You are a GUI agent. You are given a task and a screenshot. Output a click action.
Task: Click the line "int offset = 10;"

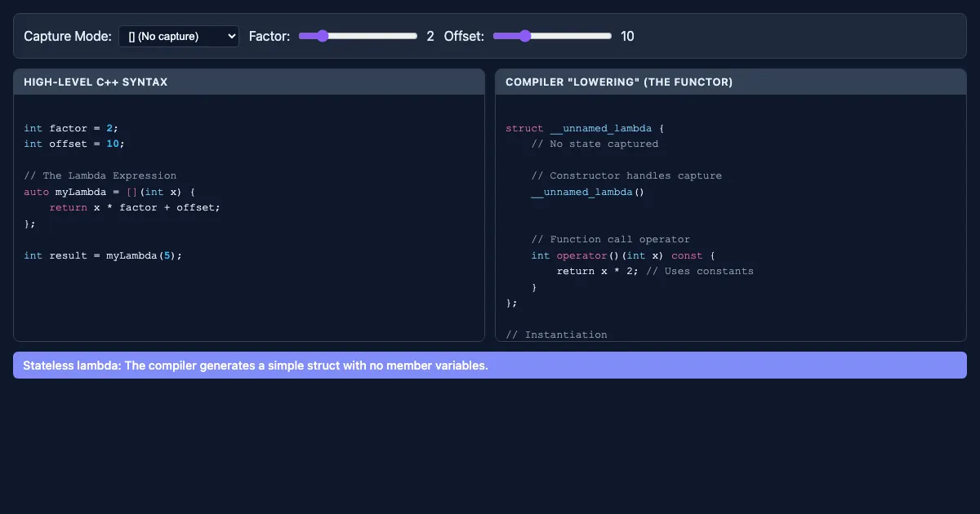[x=74, y=144]
